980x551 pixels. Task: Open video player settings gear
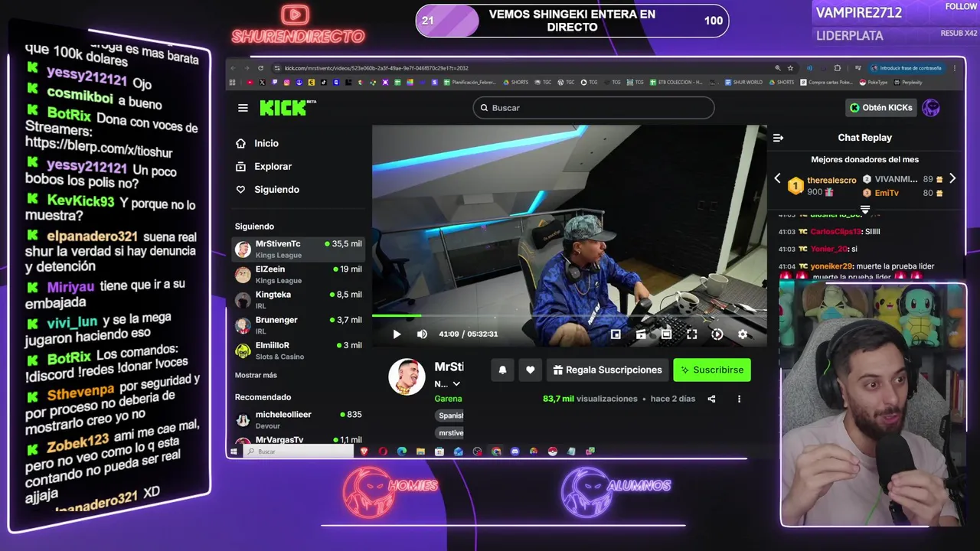[x=742, y=334]
